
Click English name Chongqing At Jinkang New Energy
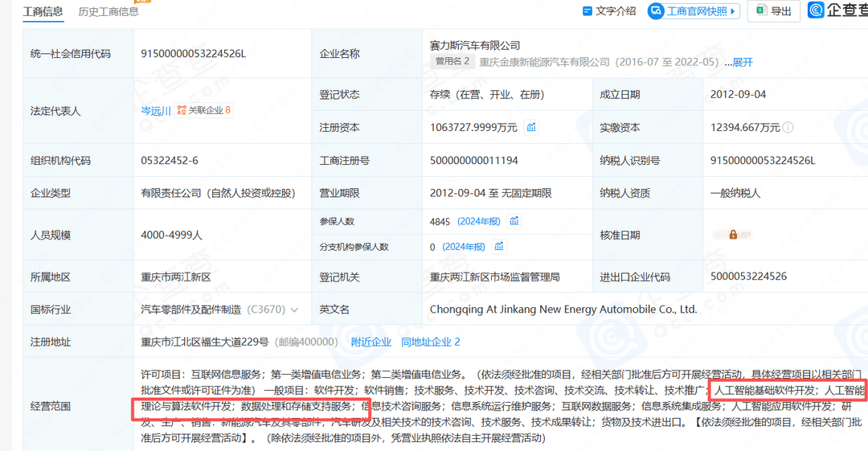563,310
